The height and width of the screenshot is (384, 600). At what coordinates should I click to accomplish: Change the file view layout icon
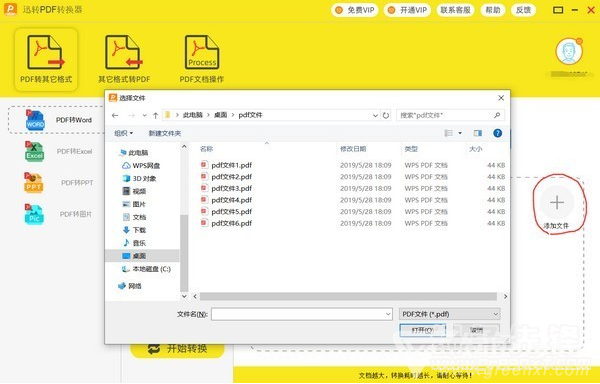click(448, 133)
